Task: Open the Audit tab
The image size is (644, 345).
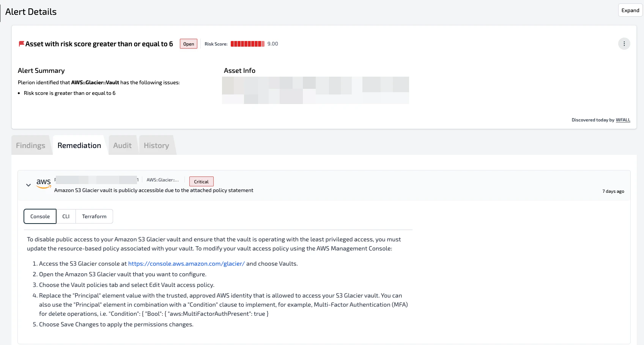Action: (x=122, y=145)
